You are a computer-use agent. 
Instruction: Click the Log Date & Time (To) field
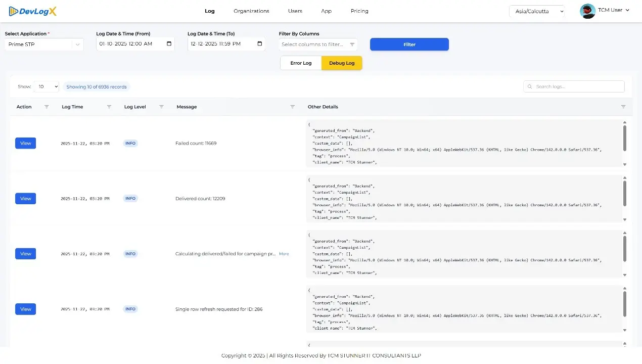pos(226,44)
